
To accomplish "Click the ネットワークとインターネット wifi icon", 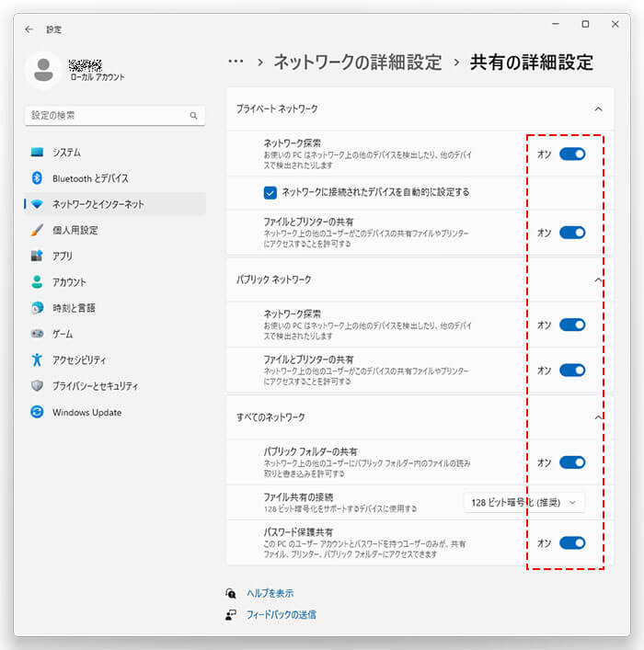I will point(37,204).
